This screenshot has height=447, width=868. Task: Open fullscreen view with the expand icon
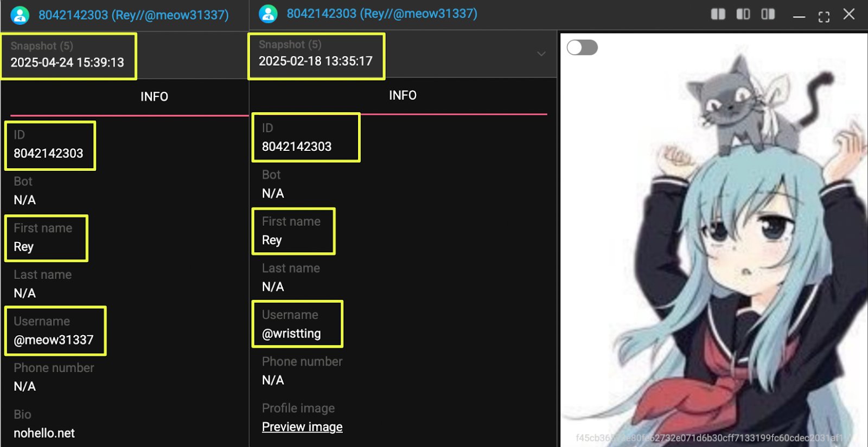click(824, 17)
